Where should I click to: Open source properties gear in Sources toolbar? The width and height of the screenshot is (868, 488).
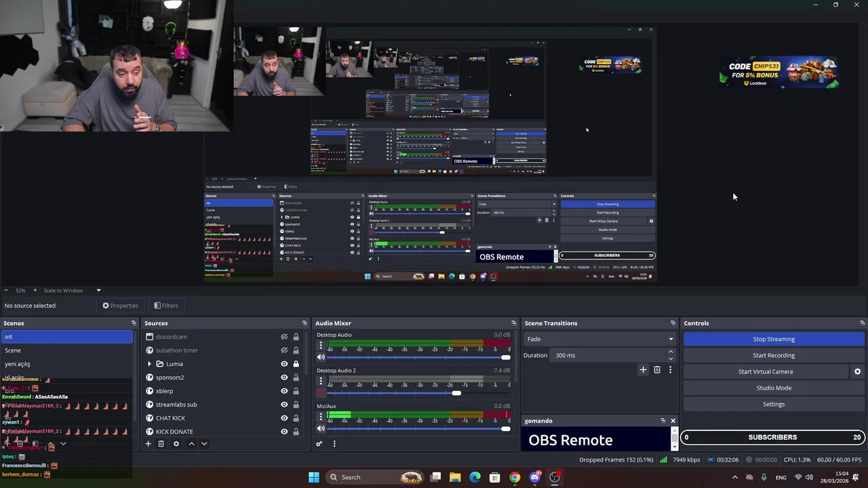coord(176,444)
